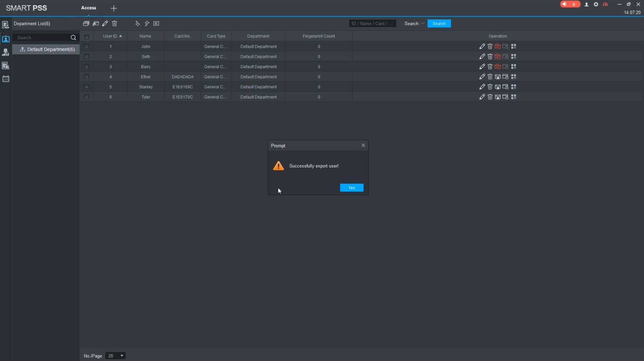The width and height of the screenshot is (644, 361).
Task: Click the name Stanley in the table
Action: pos(146,87)
